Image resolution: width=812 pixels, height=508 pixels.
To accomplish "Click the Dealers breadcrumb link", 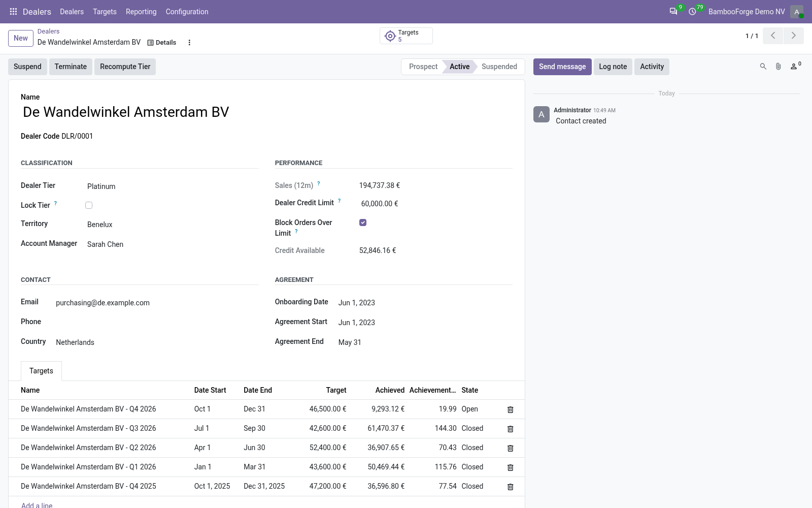I will (48, 31).
